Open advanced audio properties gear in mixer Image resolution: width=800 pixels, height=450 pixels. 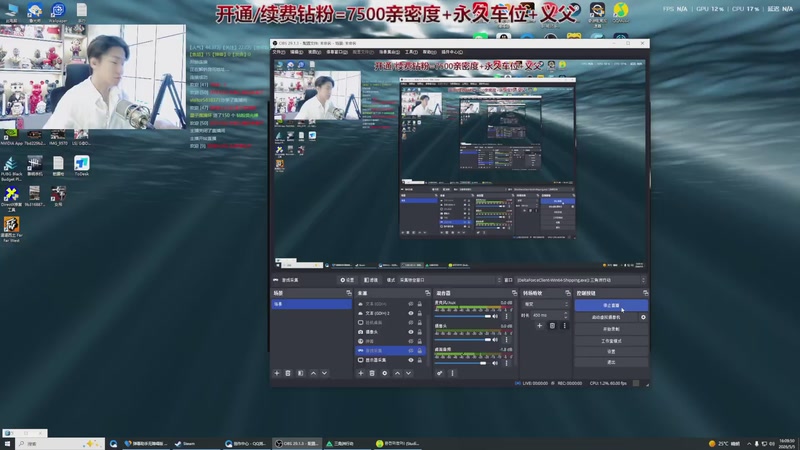[x=440, y=373]
